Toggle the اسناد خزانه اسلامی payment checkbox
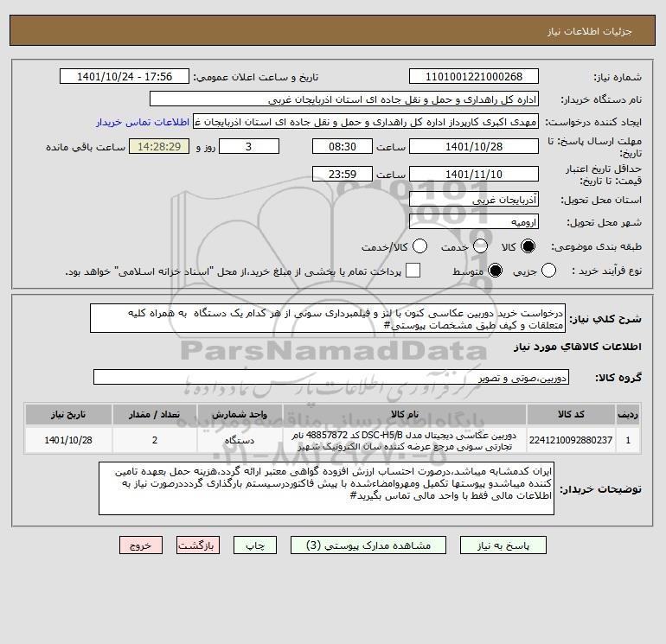Image resolution: width=666 pixels, height=644 pixels. point(413,271)
